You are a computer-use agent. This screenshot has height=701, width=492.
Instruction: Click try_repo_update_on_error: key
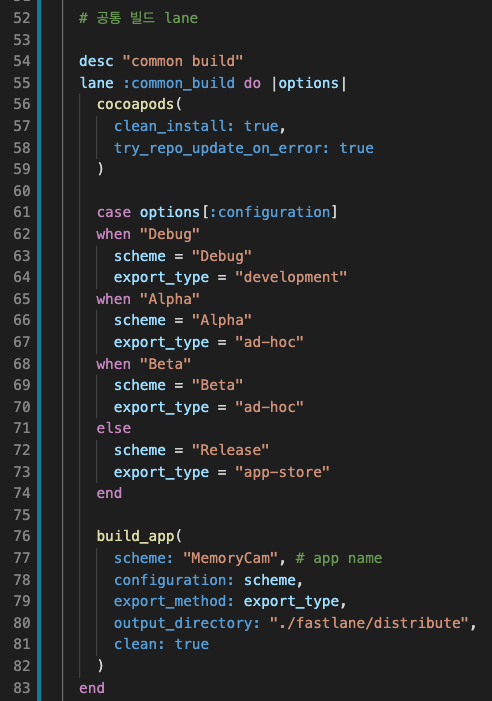221,148
